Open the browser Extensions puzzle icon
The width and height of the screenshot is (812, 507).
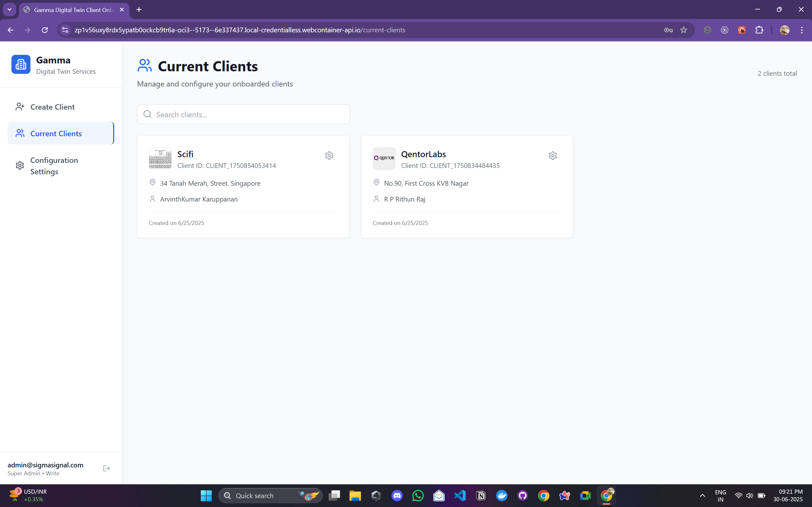759,30
